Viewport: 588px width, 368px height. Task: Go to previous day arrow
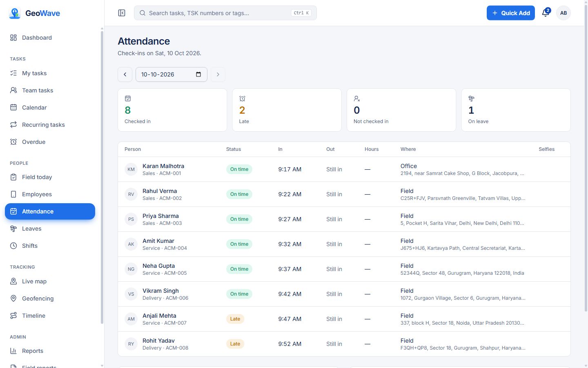click(x=125, y=74)
